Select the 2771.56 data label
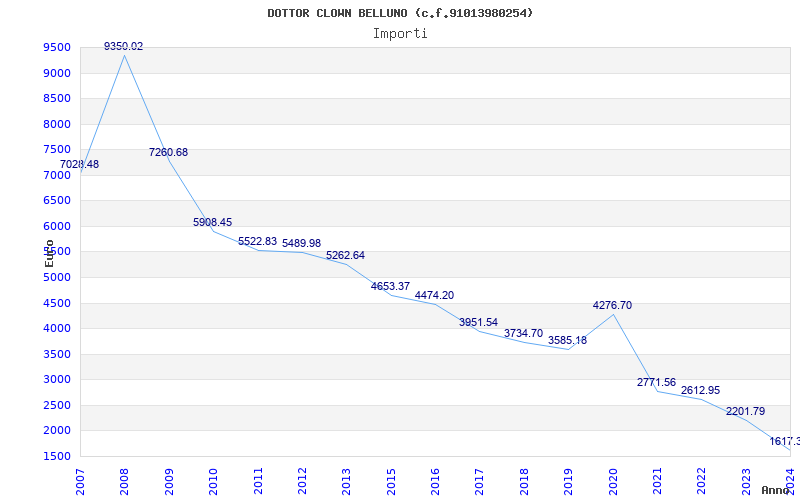Image resolution: width=800 pixels, height=500 pixels. point(656,382)
